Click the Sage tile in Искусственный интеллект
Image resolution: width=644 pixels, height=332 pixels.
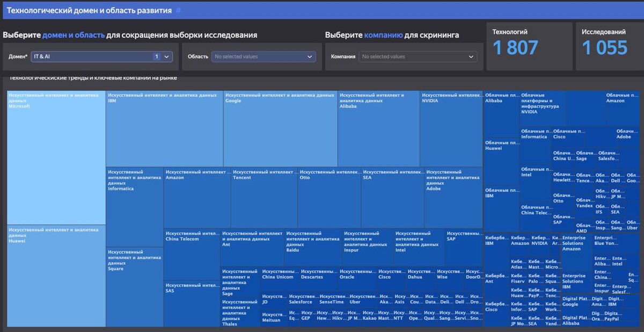coord(240,282)
